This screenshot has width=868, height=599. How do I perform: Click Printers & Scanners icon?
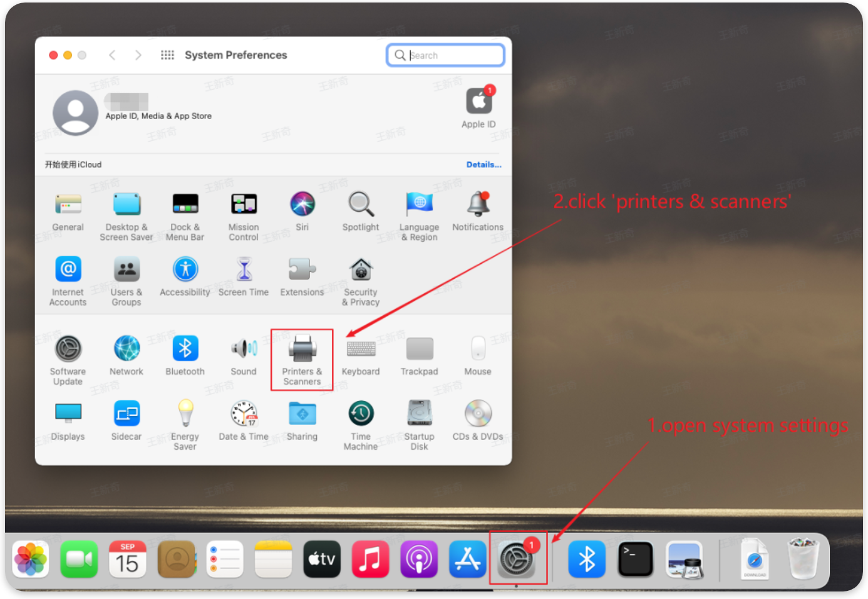point(302,348)
